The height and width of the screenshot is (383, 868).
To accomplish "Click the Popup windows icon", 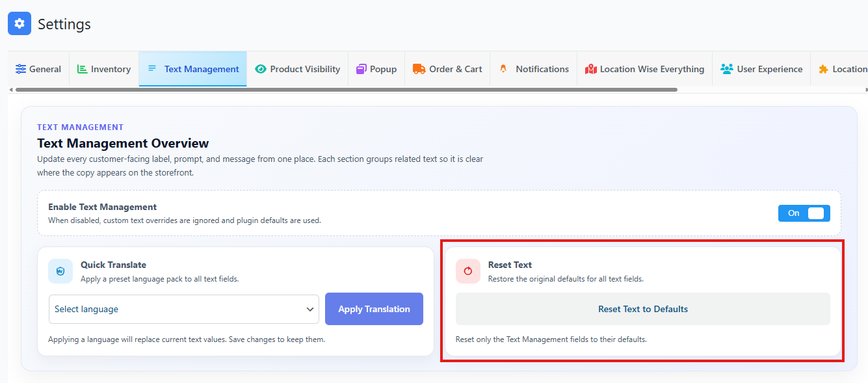I will point(362,69).
